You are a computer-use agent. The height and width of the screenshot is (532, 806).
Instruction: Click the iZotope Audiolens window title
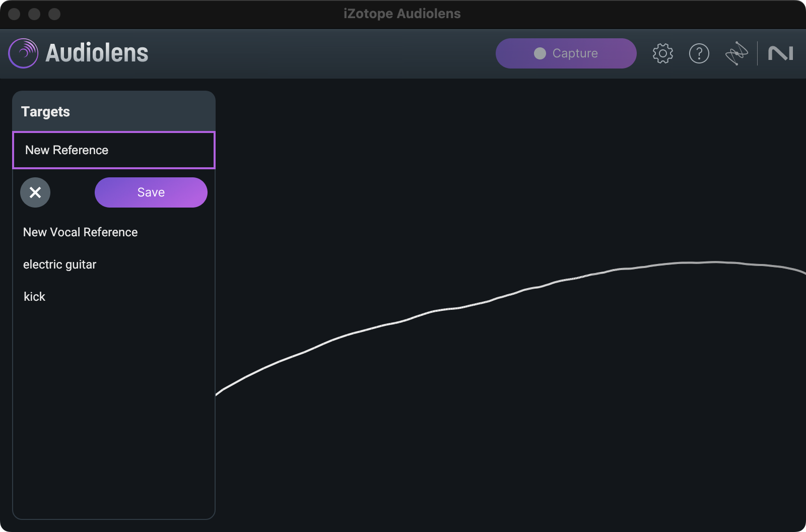(x=402, y=14)
